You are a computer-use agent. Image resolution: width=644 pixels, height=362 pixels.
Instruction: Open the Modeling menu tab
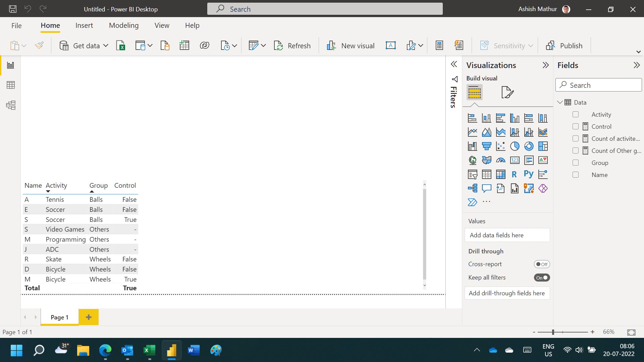click(124, 25)
